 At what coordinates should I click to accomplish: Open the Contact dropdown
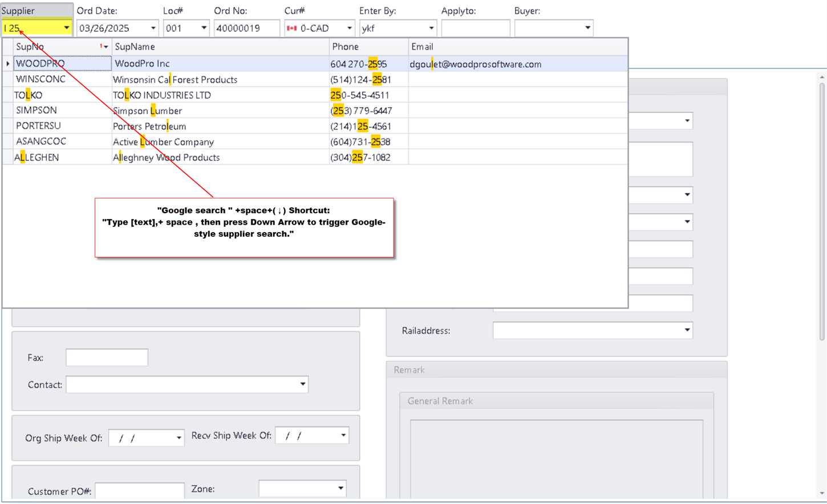[x=302, y=384]
